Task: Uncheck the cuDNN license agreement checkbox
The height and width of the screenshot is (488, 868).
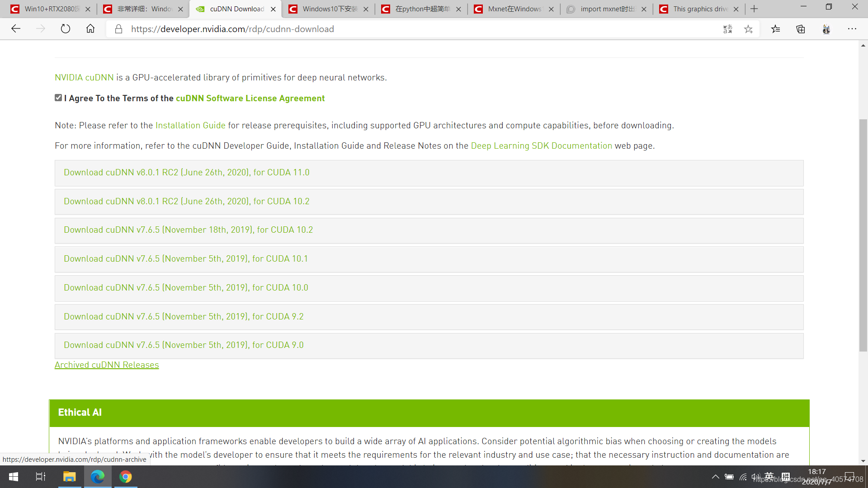Action: (58, 98)
